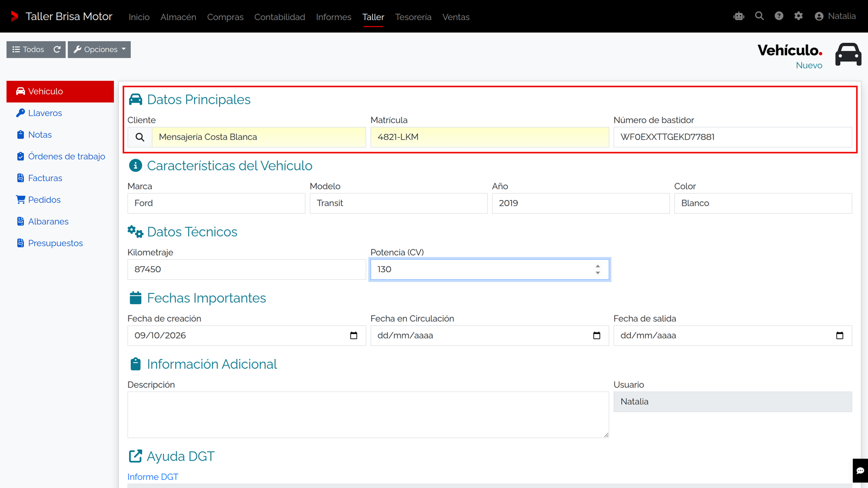Increase Potencia (CV) with the up spinner arrow

598,266
